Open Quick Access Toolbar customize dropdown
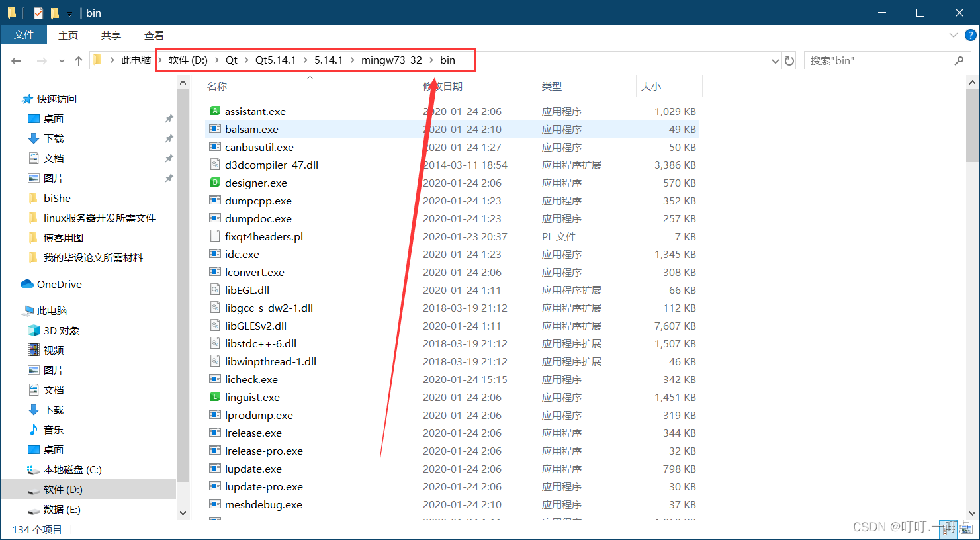 pyautogui.click(x=69, y=14)
